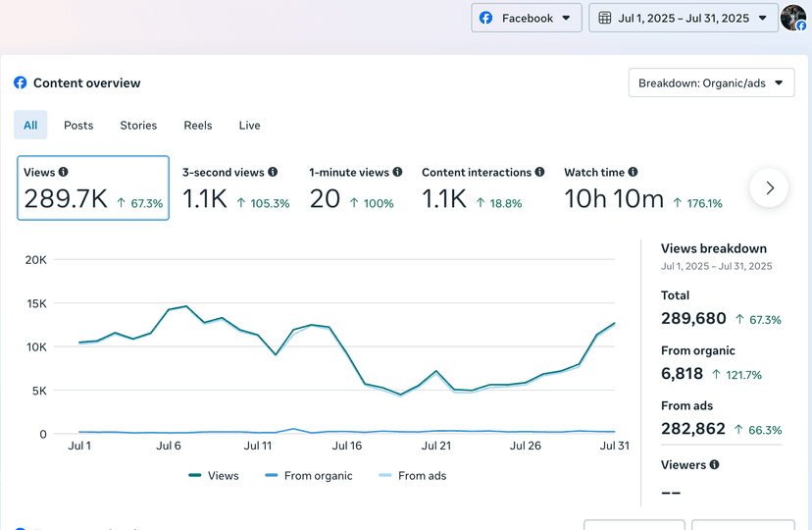Select the 3-second views metric
Viewport: 812px width, 530px height.
pyautogui.click(x=235, y=188)
